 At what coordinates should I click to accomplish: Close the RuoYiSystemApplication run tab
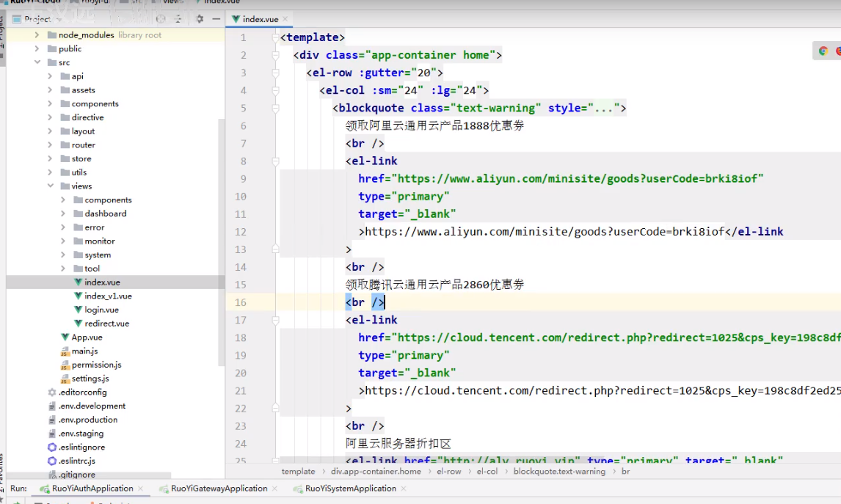(404, 489)
